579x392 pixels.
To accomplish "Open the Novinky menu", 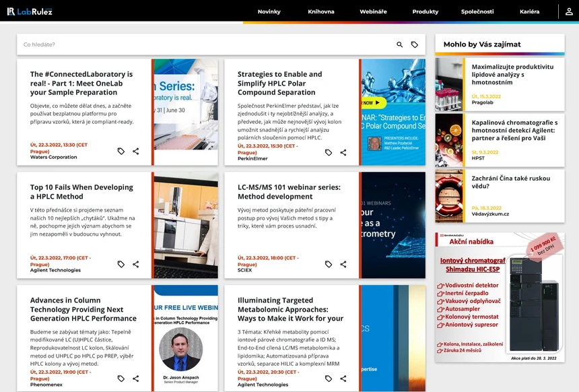I will [269, 11].
